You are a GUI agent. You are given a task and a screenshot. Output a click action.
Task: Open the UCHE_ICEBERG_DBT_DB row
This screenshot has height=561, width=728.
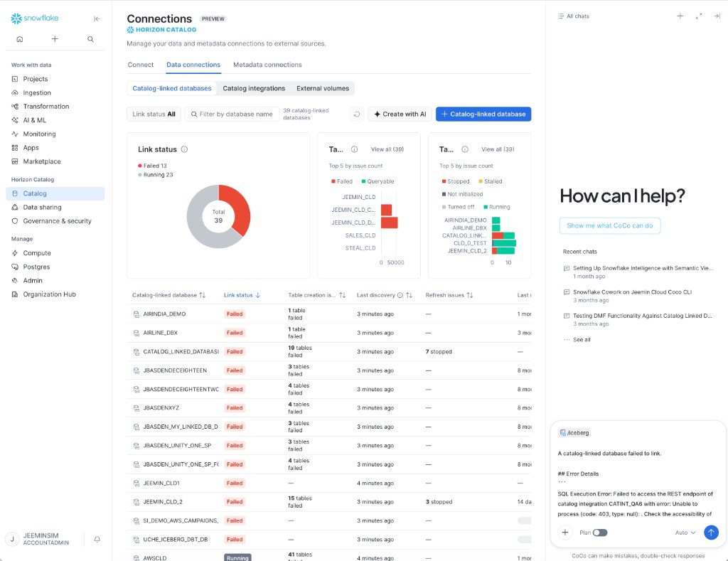tap(329, 540)
